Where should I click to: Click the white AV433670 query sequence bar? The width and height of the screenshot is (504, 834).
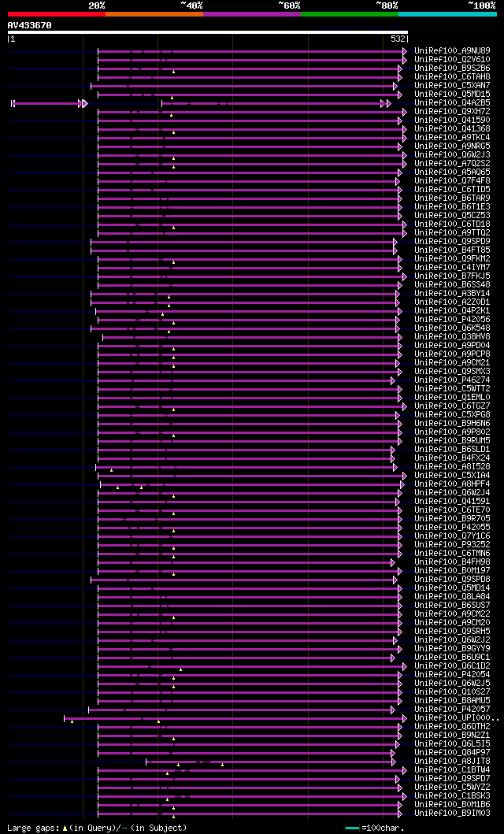208,32
